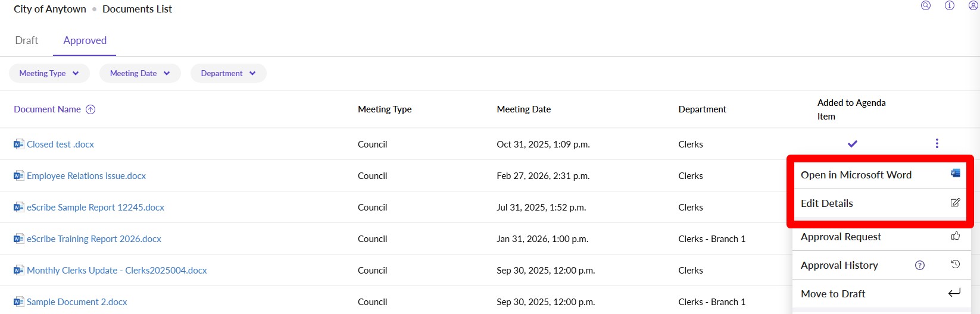980x314 pixels.
Task: Click the search icon in top header
Action: pyautogui.click(x=926, y=5)
